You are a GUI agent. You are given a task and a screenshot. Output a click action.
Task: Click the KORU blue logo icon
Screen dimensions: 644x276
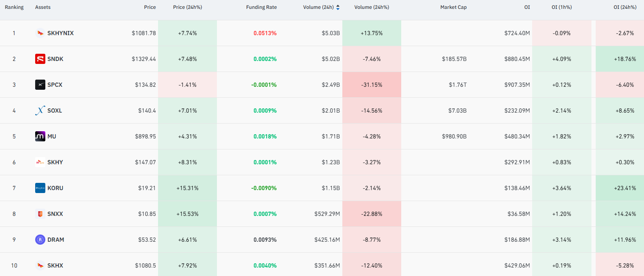click(40, 188)
